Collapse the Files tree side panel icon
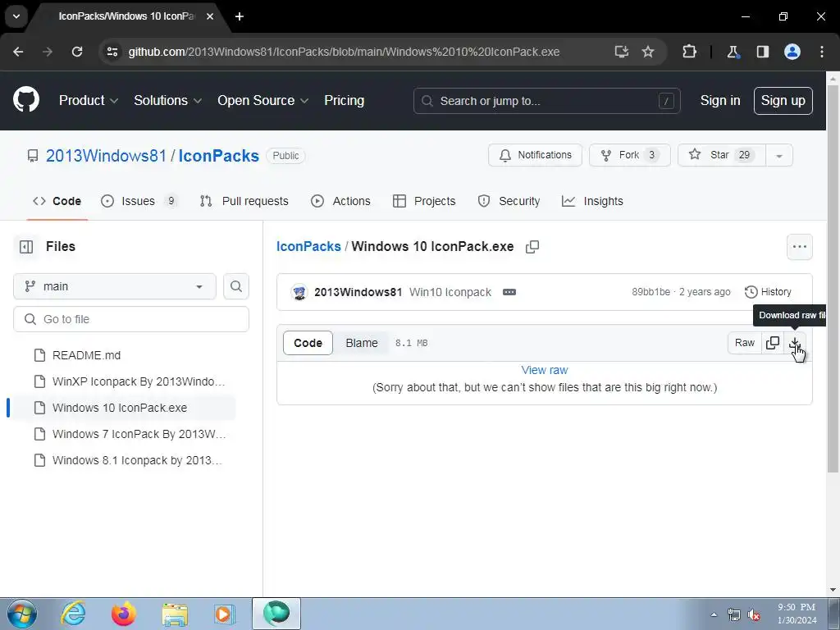 point(26,247)
